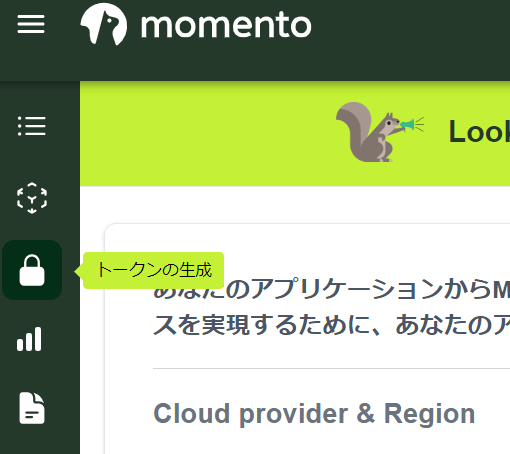The height and width of the screenshot is (454, 510).
Task: Select the dashed cube sidebar icon
Action: click(32, 198)
